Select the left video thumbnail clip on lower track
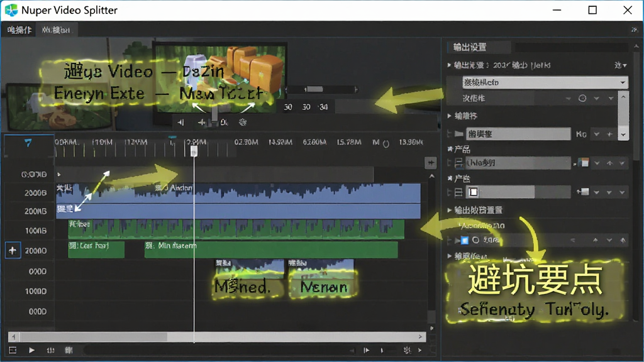Image resolution: width=644 pixels, height=362 pixels. 250,269
